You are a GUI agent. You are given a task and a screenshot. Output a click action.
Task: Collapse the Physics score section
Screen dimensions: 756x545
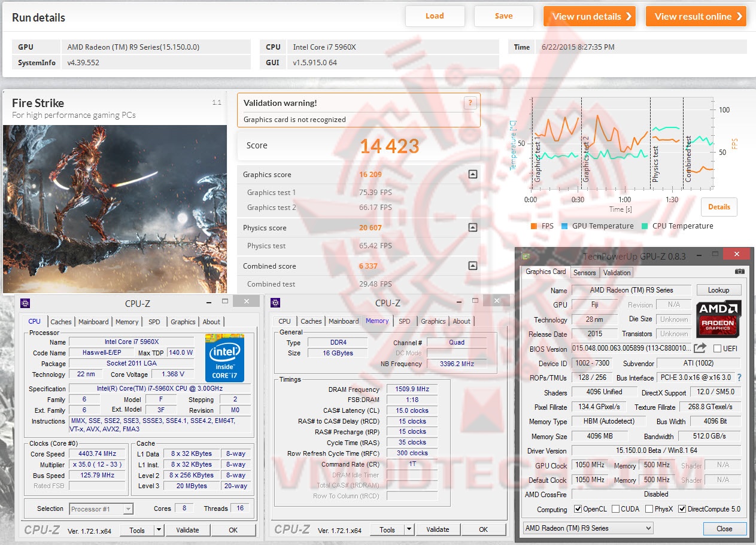click(473, 228)
